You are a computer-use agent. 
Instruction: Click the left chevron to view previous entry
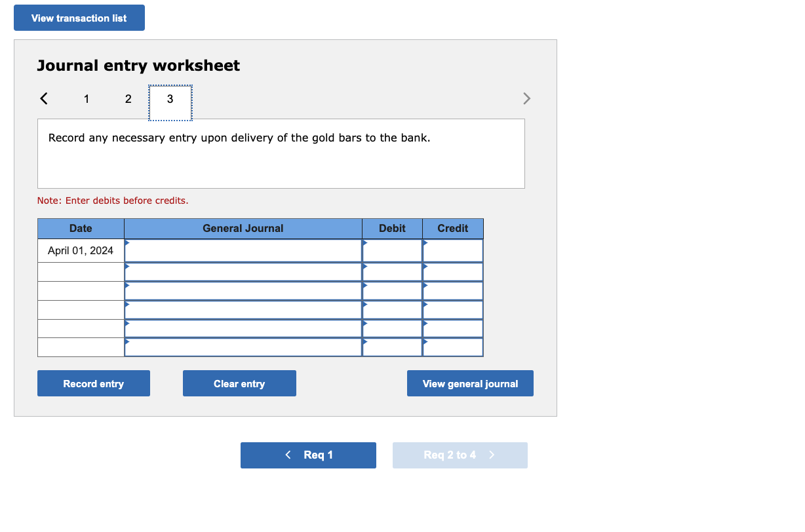coord(43,98)
